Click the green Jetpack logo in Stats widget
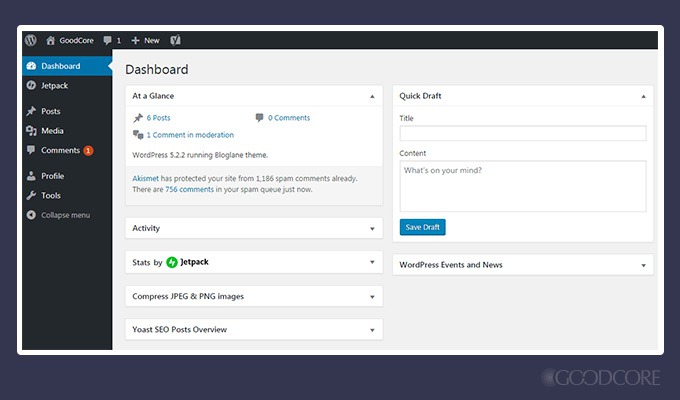680x400 pixels. (172, 262)
